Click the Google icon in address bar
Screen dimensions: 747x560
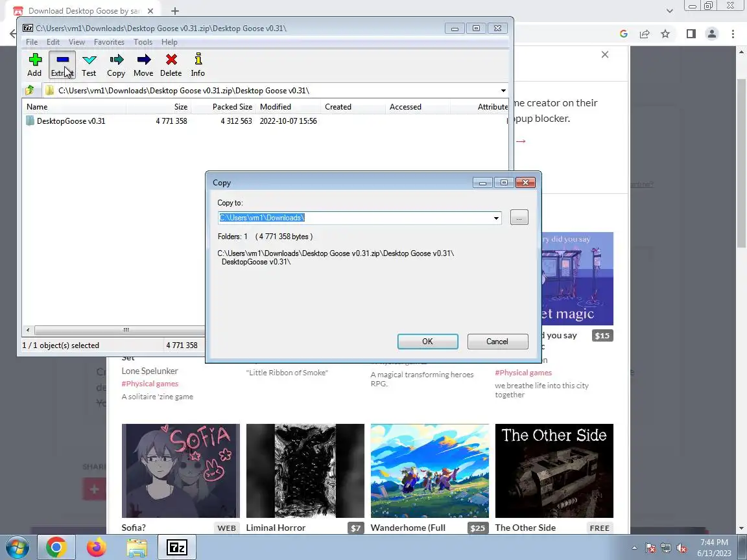pyautogui.click(x=624, y=34)
